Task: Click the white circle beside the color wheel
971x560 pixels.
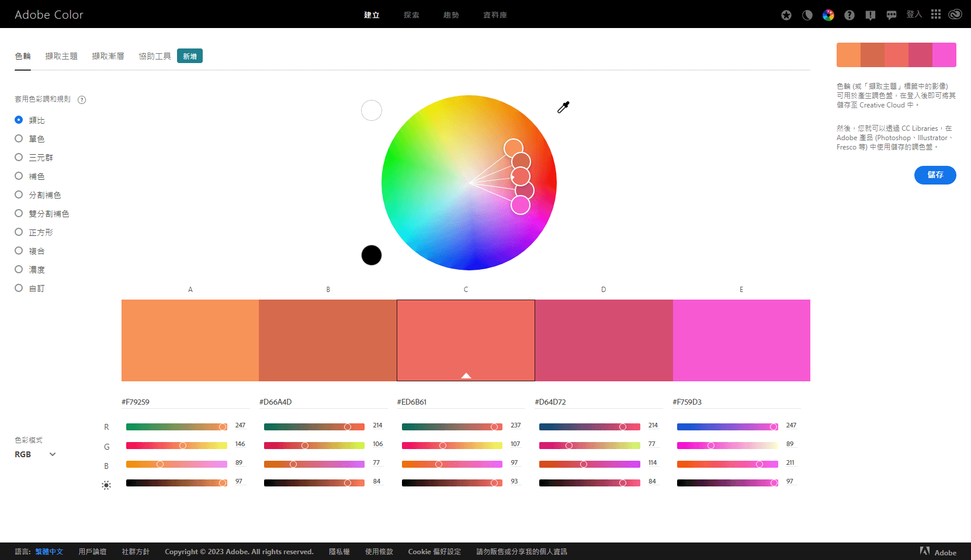Action: coord(372,110)
